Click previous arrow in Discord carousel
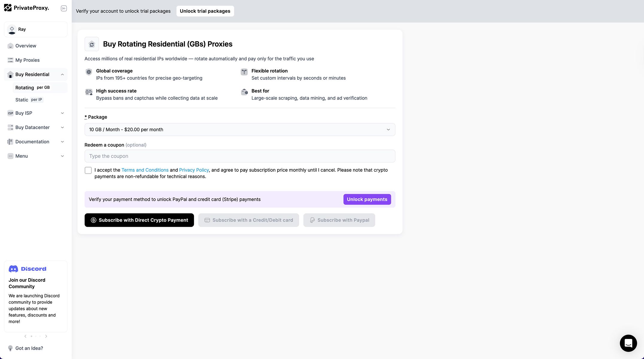Screen dimensions: 644x359 (x=25, y=336)
